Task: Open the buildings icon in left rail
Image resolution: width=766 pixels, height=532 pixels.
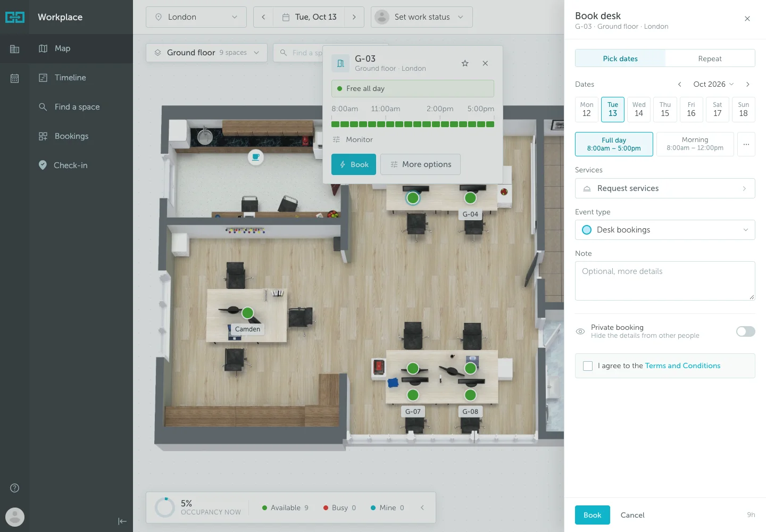Action: 14,49
